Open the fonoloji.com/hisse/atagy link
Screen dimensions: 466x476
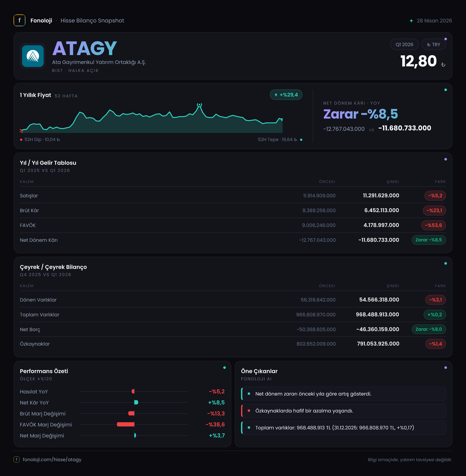[52, 459]
